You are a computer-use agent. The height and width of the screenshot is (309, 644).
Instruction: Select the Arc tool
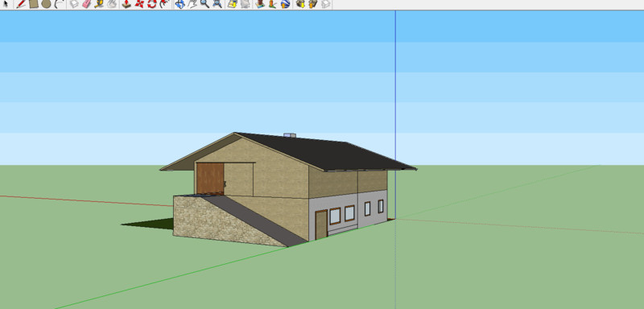[59, 4]
